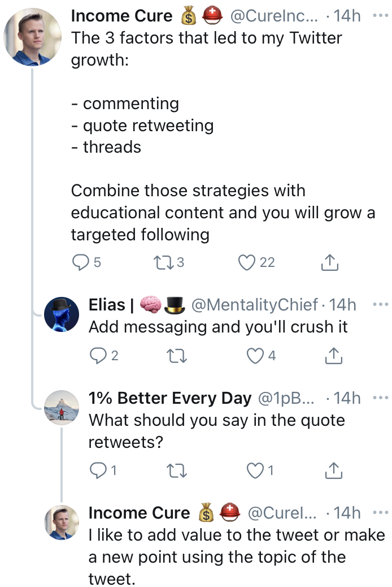This screenshot has height=587, width=392.
Task: Open more options on top Income Cure tweet
Action: tap(380, 16)
